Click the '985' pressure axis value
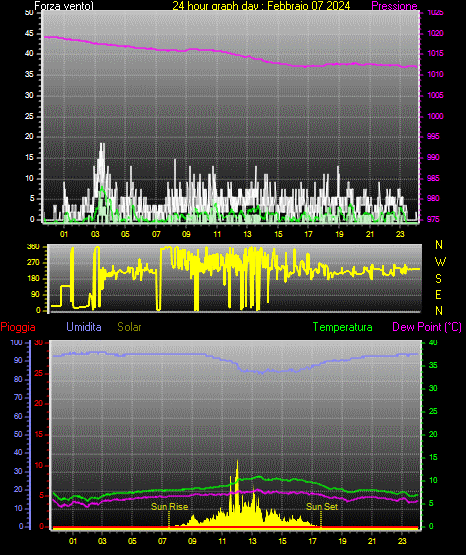466x555 pixels. click(433, 178)
